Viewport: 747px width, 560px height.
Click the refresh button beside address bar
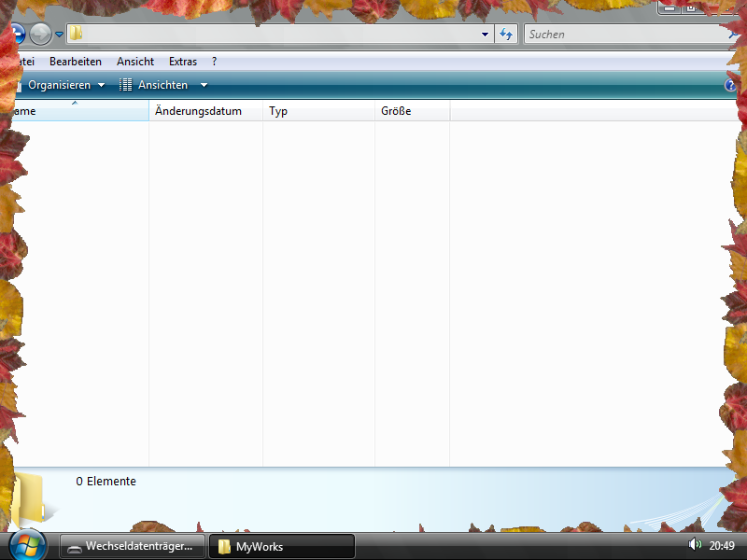click(506, 35)
